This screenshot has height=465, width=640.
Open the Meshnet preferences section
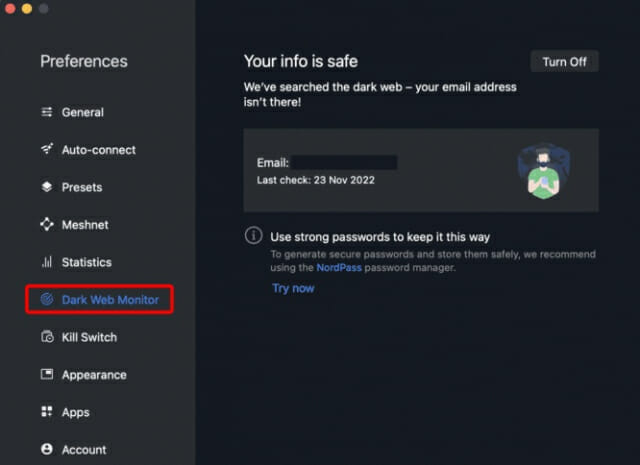(x=85, y=225)
